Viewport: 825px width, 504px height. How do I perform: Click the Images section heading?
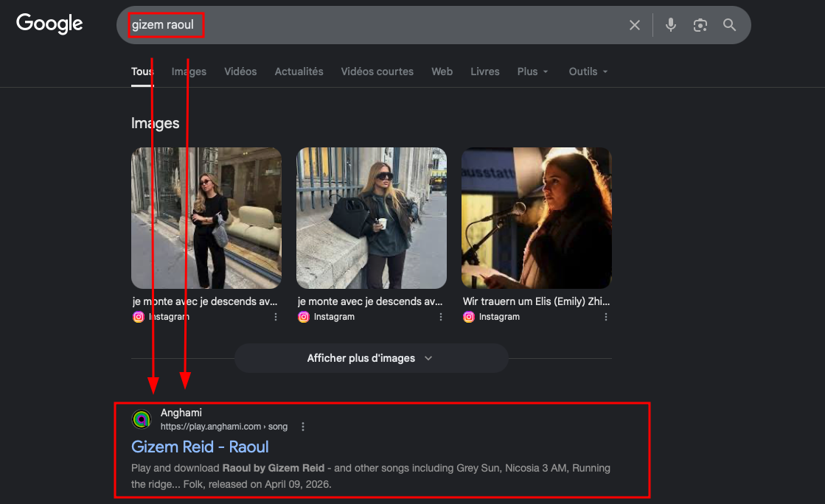[156, 123]
